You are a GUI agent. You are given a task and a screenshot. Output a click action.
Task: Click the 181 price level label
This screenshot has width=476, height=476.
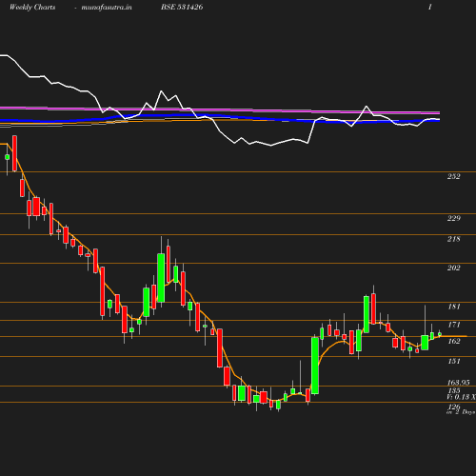click(x=453, y=307)
